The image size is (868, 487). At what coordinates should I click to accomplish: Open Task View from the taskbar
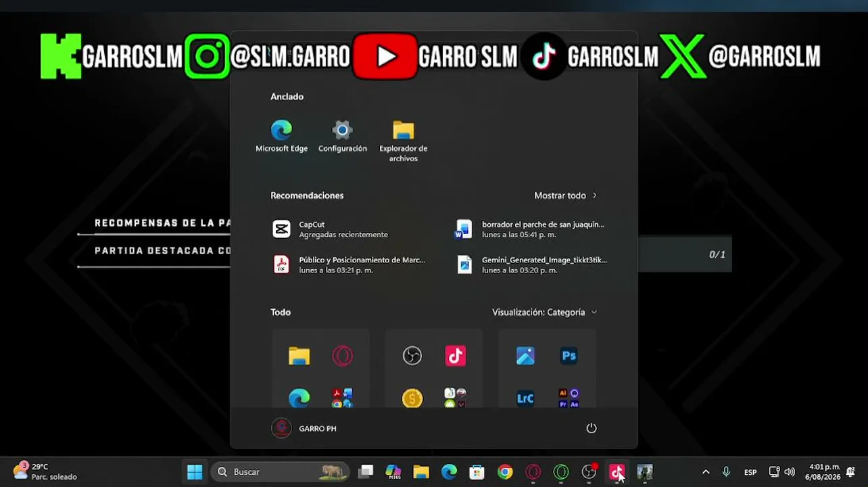(x=366, y=471)
